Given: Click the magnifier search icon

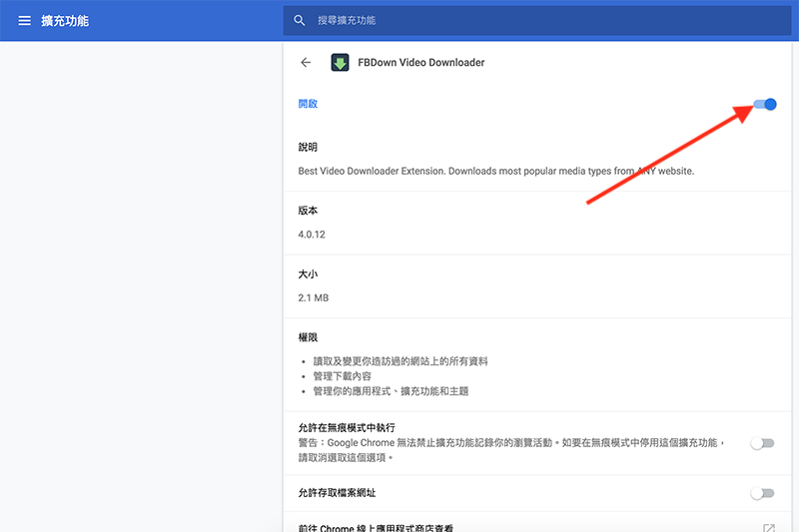Looking at the screenshot, I should [x=300, y=21].
